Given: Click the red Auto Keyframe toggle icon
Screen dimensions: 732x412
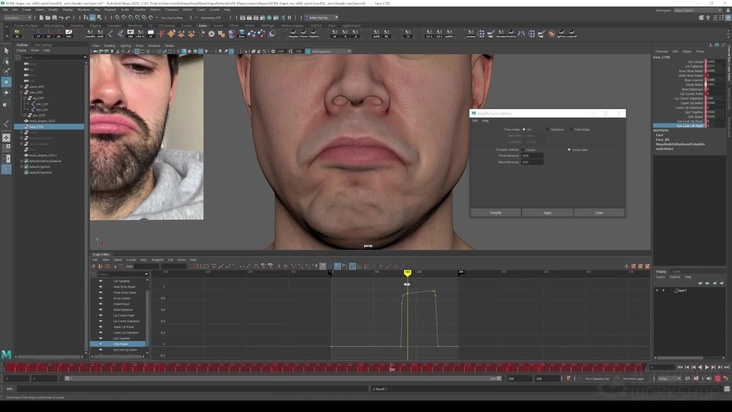Looking at the screenshot, I should tap(718, 378).
